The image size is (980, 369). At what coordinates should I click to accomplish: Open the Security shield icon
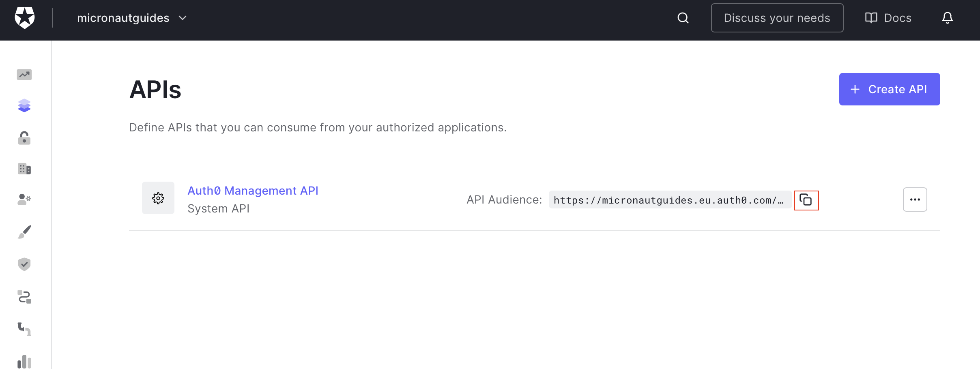tap(24, 264)
